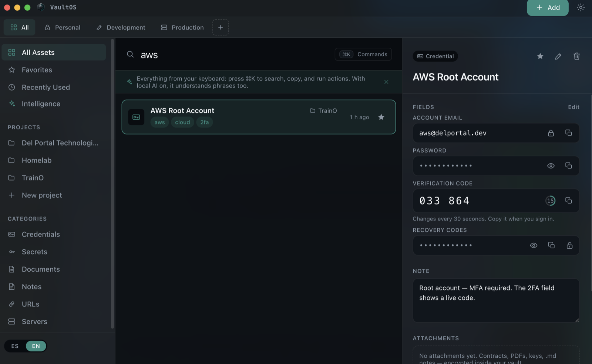Click the attachments drop area
The width and height of the screenshot is (592, 364).
pyautogui.click(x=496, y=355)
